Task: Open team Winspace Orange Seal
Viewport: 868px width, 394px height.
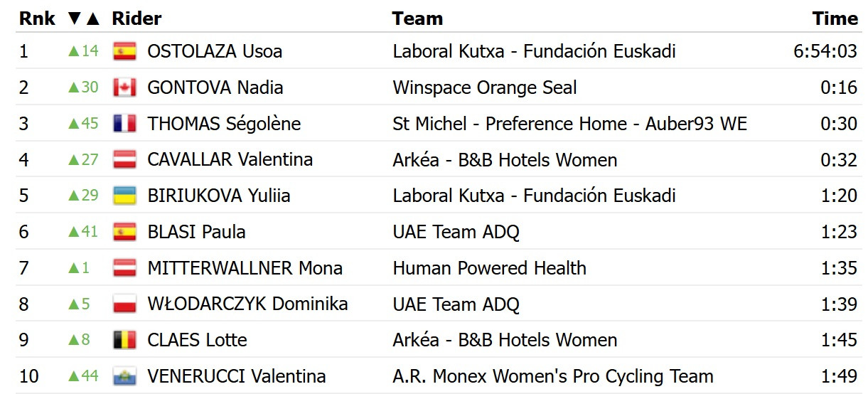Action: coord(485,87)
